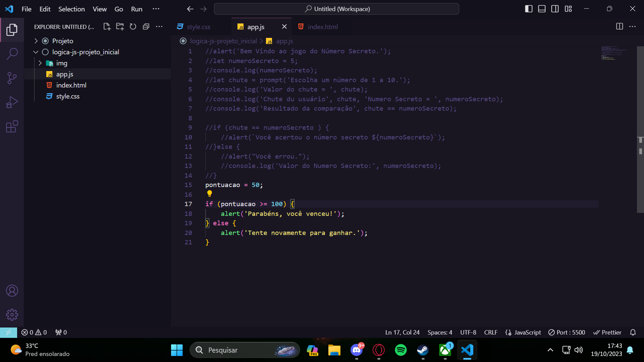
Task: Open Spotify from the taskbar
Action: click(x=401, y=350)
